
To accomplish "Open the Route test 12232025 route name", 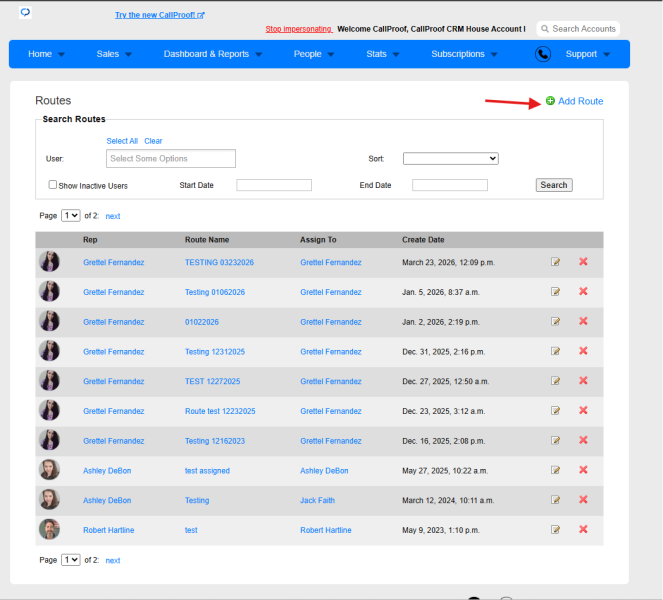I will pos(220,411).
